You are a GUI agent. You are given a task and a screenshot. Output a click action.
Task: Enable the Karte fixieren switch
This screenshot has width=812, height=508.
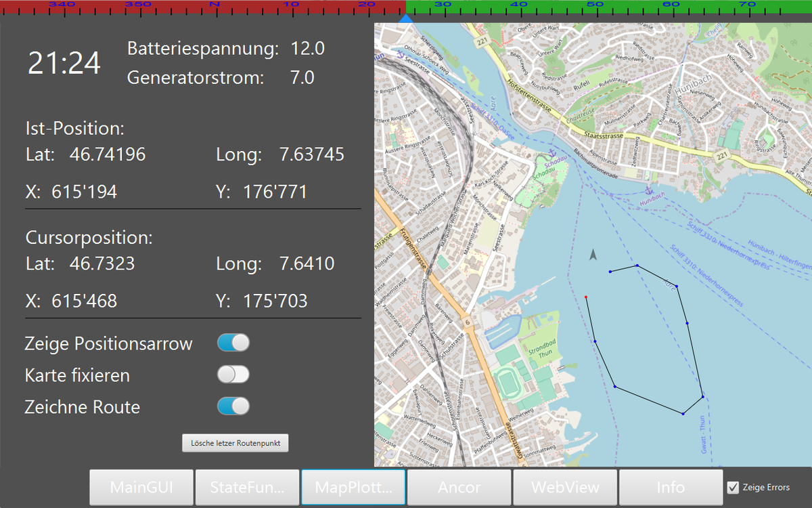tap(233, 375)
